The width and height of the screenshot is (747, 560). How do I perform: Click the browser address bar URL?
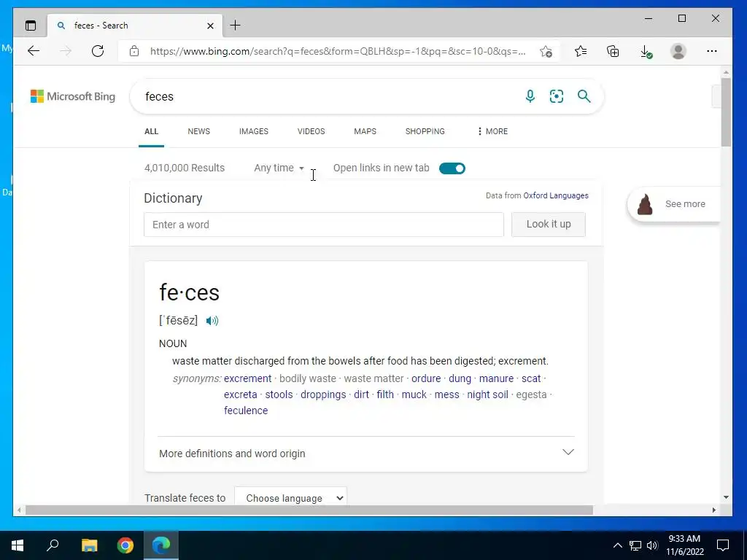pos(338,51)
